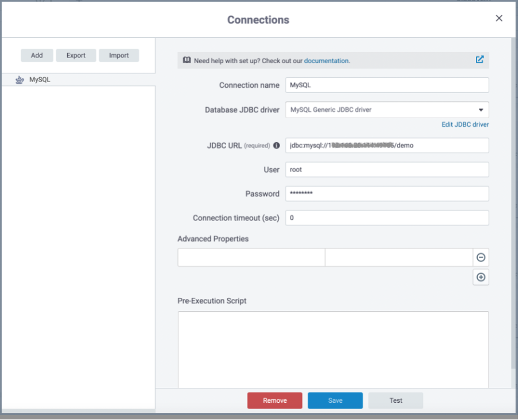Select the MySQL connection in sidebar
The width and height of the screenshot is (519, 420).
coord(40,80)
